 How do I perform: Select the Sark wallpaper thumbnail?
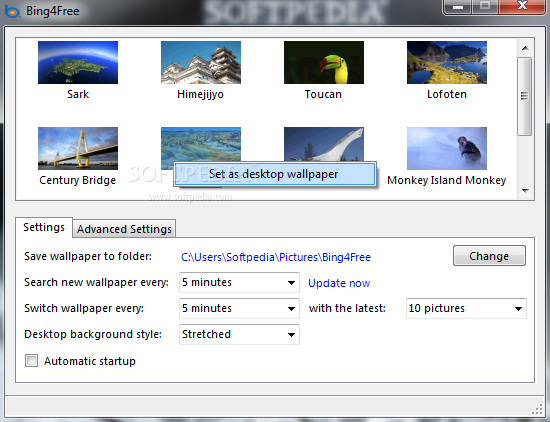tap(78, 62)
